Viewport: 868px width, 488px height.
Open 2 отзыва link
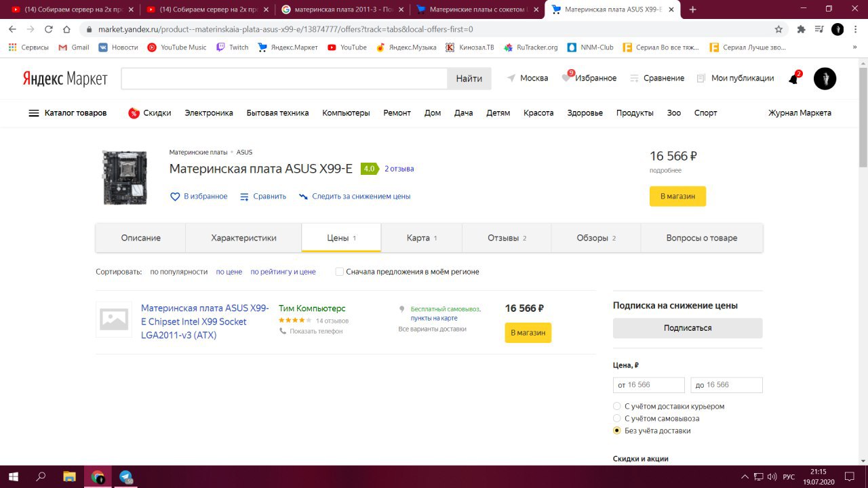[x=399, y=169]
